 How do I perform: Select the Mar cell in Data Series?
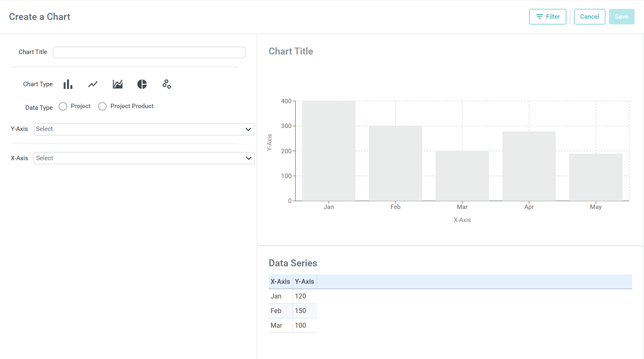[x=280, y=326]
